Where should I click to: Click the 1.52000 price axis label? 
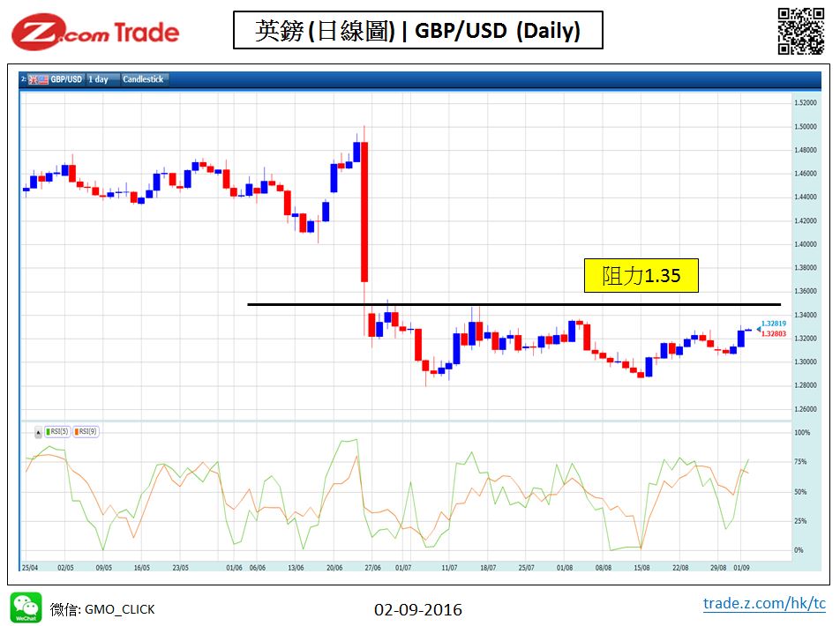806,103
